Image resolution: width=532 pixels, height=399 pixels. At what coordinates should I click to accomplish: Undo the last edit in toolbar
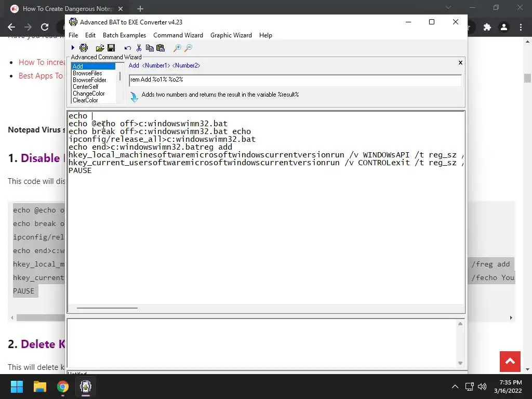[x=128, y=48]
